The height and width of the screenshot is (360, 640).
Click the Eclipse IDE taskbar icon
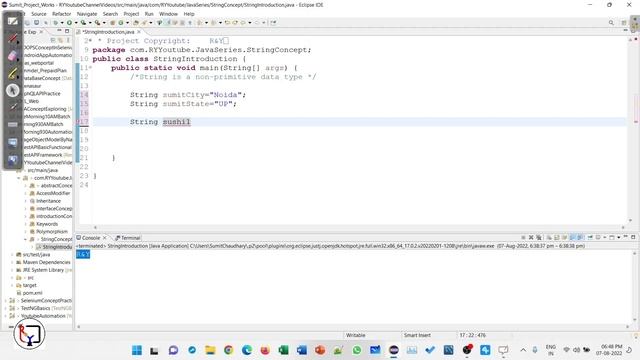(x=393, y=350)
